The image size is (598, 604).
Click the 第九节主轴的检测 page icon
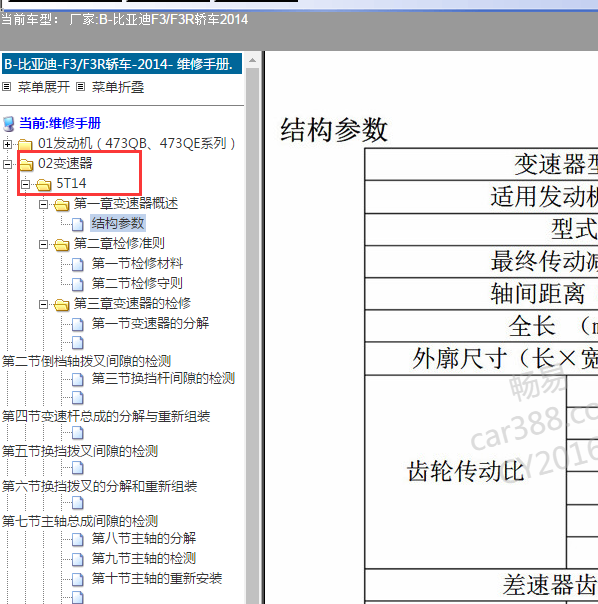pos(78,559)
